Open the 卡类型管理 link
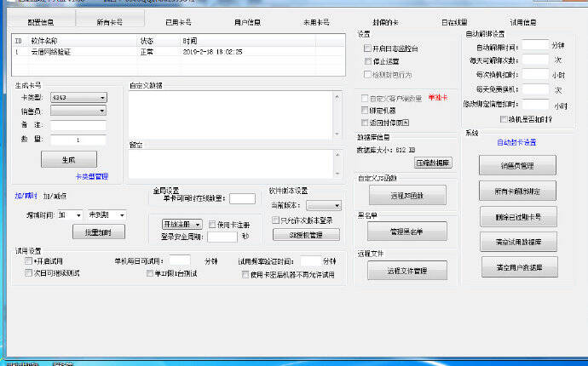 [x=91, y=176]
